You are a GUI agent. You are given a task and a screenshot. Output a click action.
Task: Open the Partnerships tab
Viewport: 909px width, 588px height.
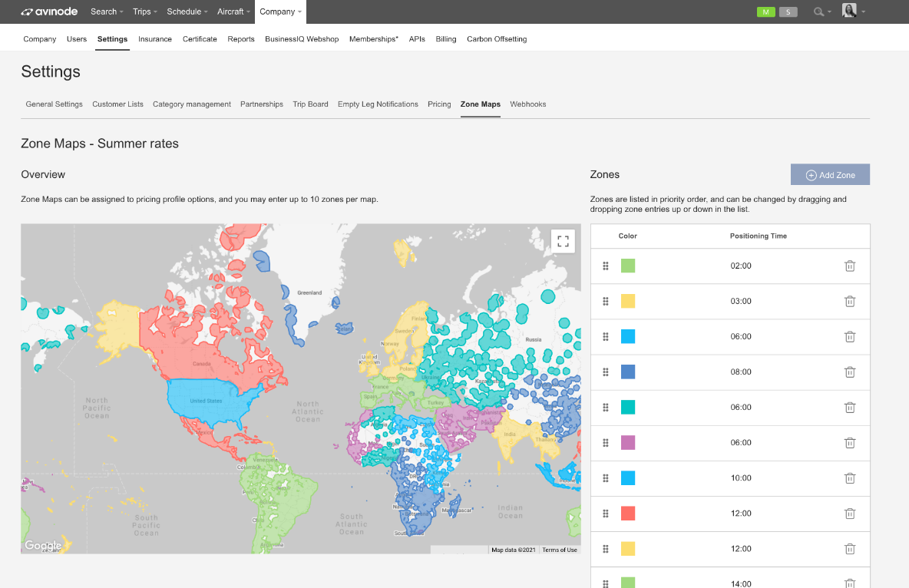pyautogui.click(x=262, y=104)
